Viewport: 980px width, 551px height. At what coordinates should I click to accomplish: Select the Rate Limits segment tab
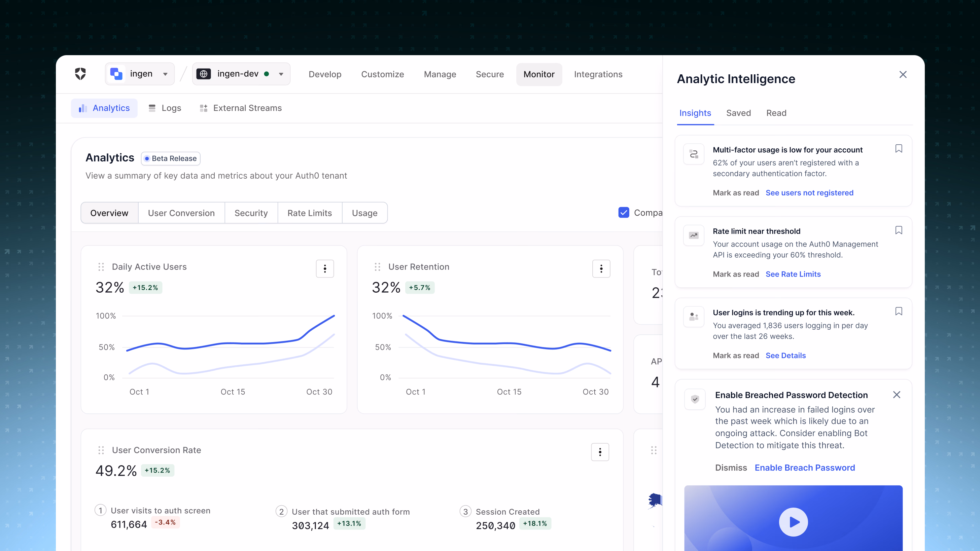(310, 213)
